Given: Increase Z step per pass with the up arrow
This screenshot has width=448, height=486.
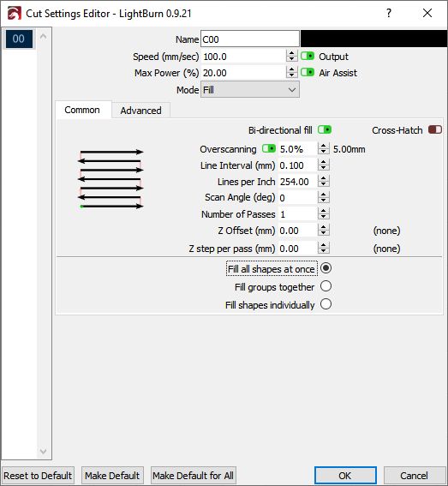Looking at the screenshot, I should pos(324,245).
